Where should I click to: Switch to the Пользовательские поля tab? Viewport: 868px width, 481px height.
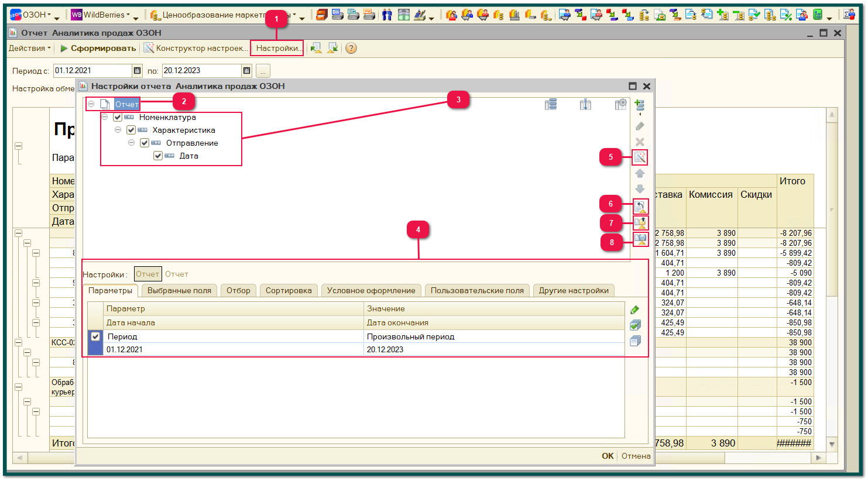pos(477,290)
